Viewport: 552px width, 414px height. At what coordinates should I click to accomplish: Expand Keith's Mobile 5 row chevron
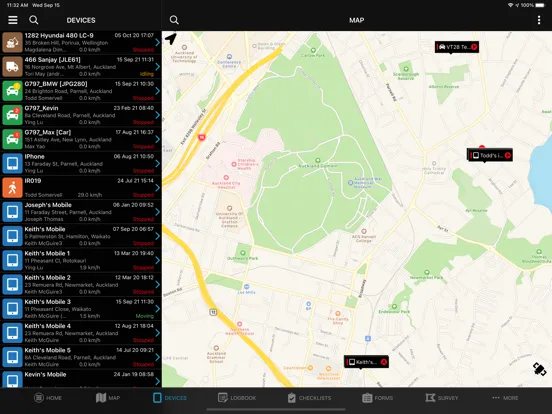coord(157,357)
